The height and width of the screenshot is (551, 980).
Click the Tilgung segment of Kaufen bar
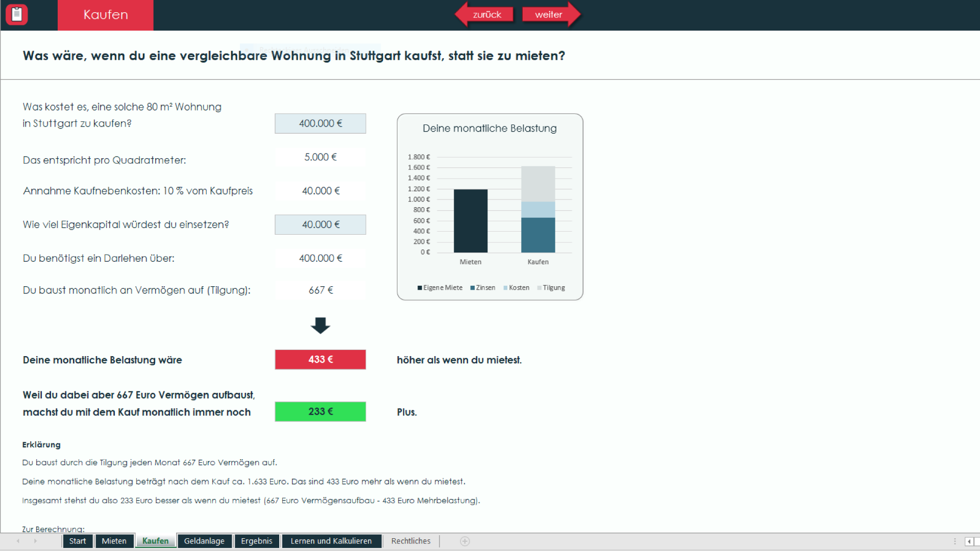click(x=538, y=184)
